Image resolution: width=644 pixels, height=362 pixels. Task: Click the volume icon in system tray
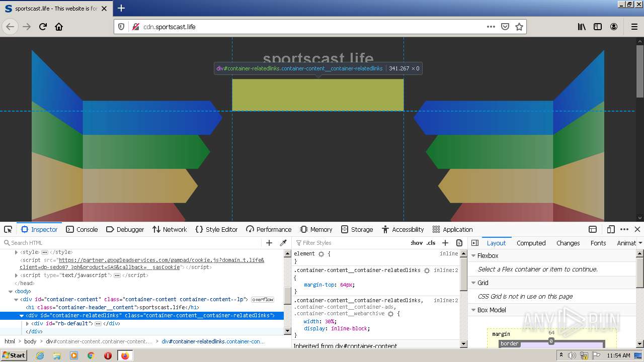tap(572, 355)
